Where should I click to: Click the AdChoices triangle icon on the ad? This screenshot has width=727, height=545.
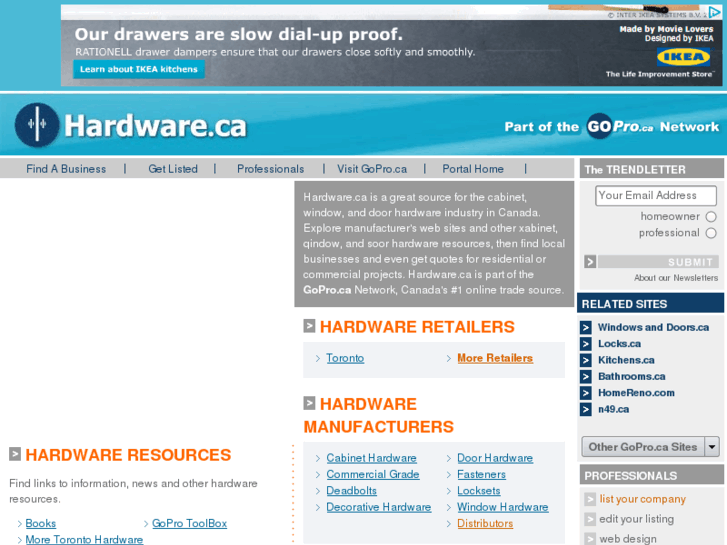714,12
